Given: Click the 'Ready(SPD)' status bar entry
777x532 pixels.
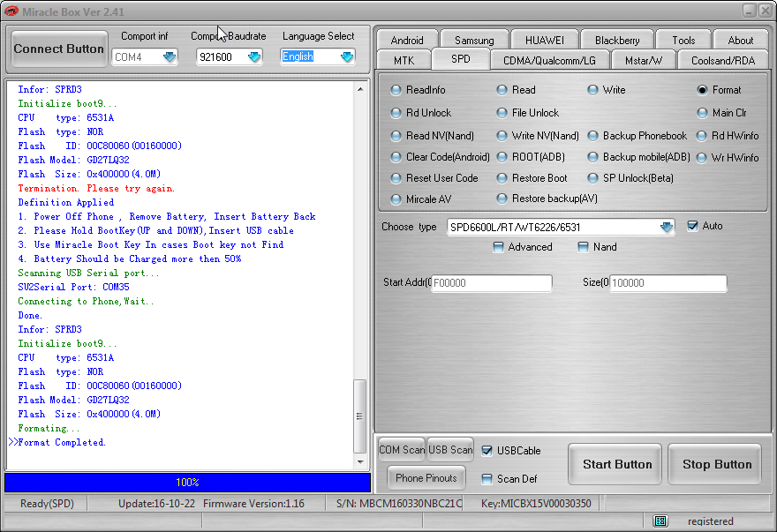Looking at the screenshot, I should tap(47, 504).
